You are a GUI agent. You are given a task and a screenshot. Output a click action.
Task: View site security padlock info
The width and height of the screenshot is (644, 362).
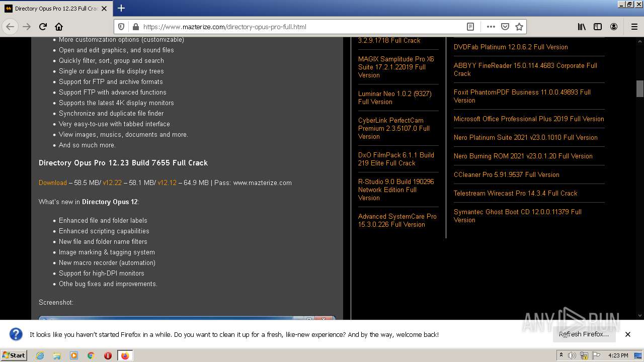click(x=135, y=27)
